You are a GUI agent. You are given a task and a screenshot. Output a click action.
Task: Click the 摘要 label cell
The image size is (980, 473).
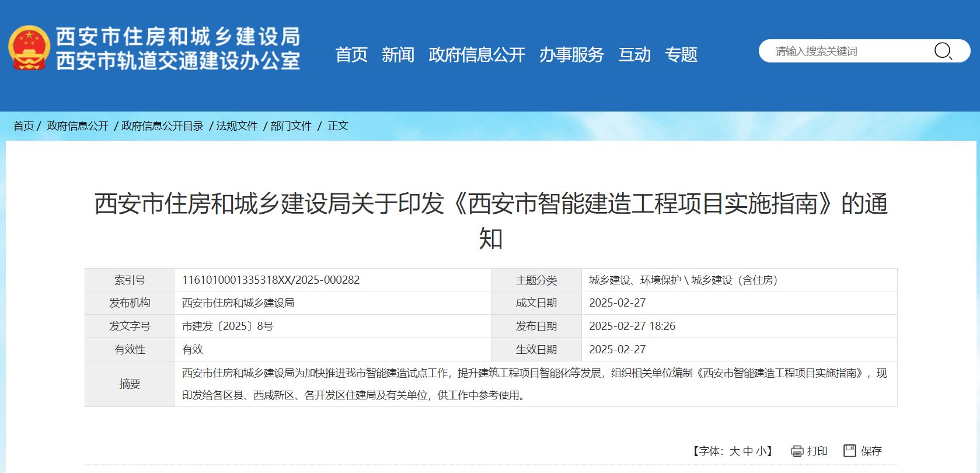(130, 384)
